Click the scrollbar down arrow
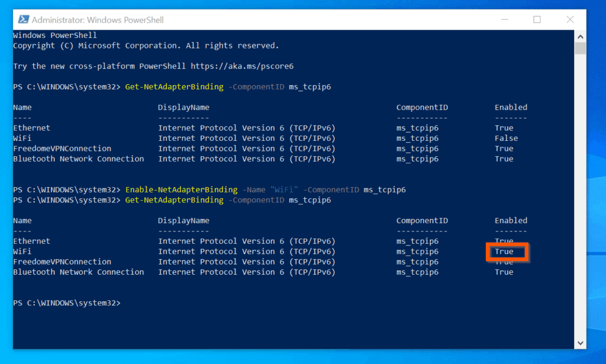This screenshot has width=606, height=364. point(581,342)
